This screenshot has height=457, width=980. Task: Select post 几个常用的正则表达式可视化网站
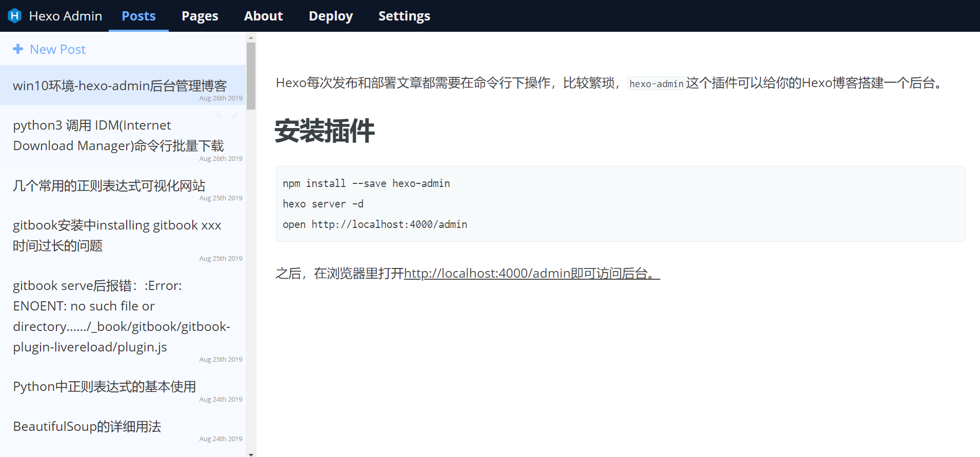(123, 185)
